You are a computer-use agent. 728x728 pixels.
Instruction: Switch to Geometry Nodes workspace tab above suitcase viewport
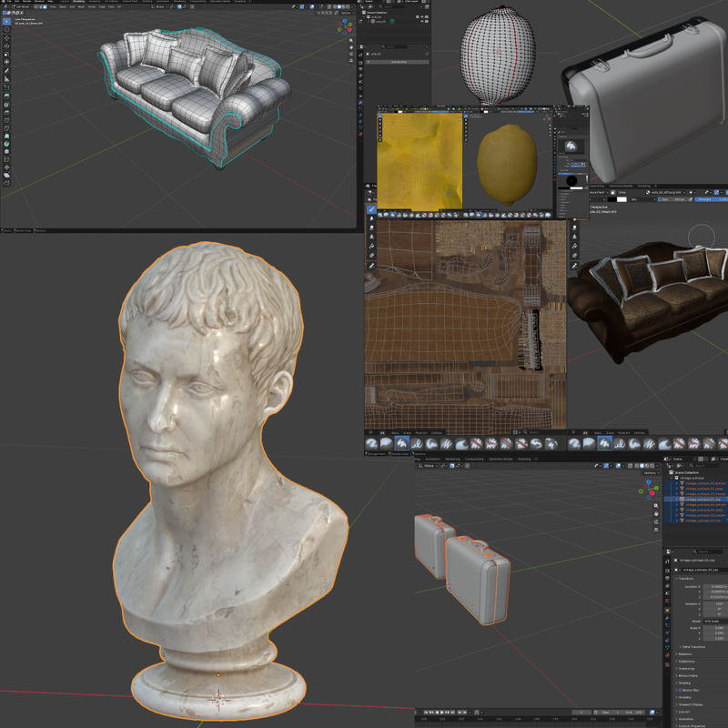point(500,460)
